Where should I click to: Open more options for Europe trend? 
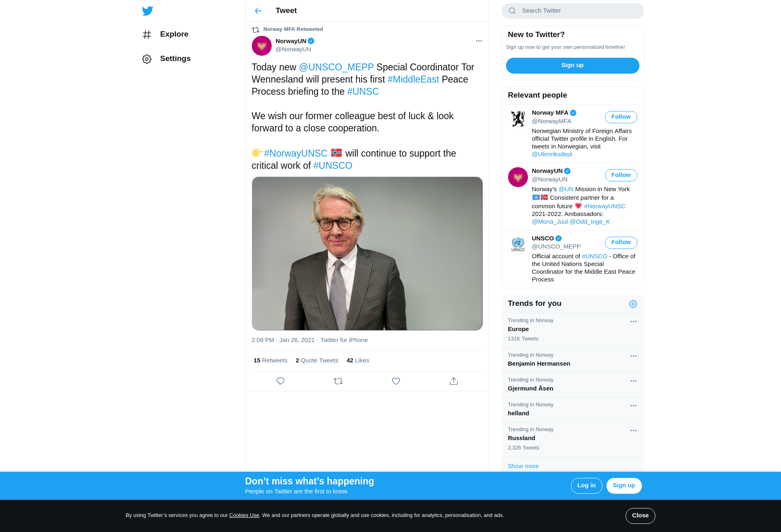point(633,322)
